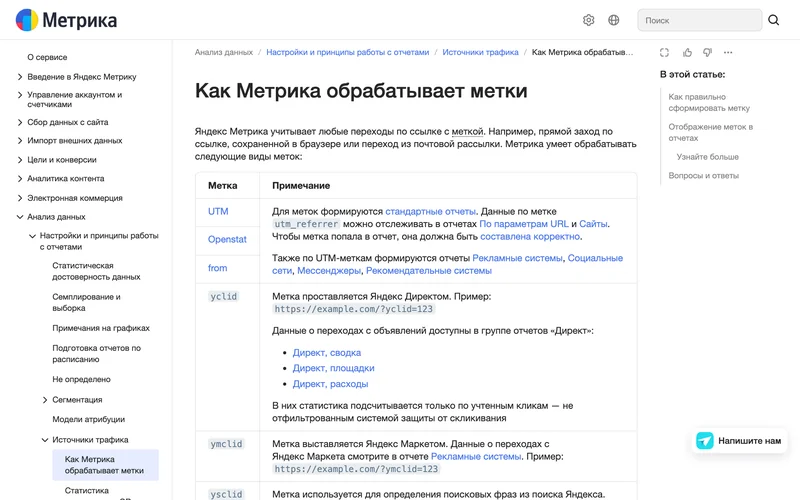The image size is (800, 500).
Task: Click the thumbs up like icon
Action: (687, 53)
